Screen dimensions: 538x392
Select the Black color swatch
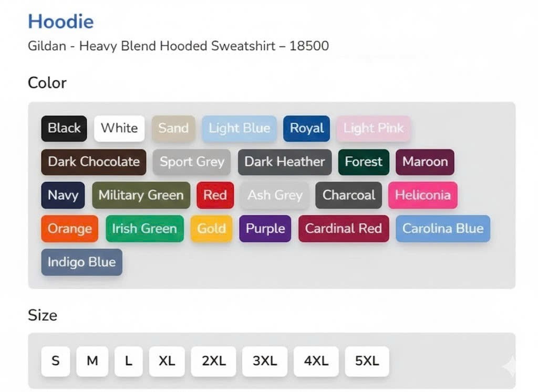(x=64, y=129)
